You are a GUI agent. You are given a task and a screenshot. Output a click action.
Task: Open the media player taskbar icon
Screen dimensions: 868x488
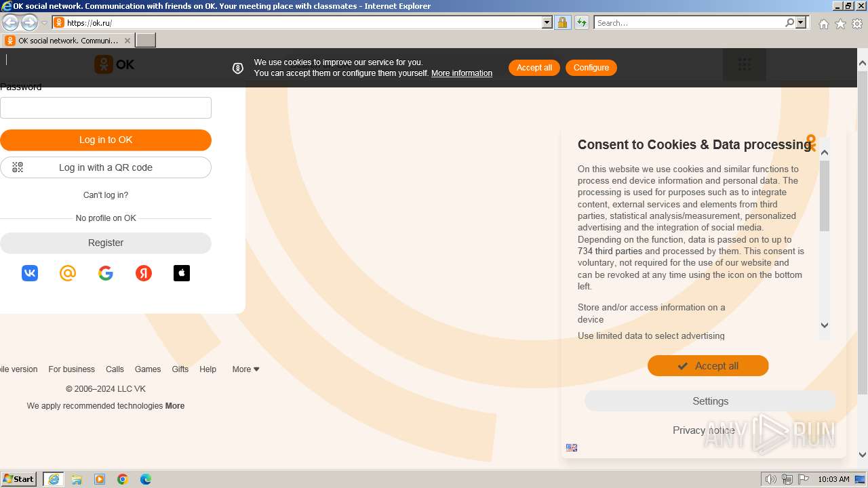coord(100,479)
